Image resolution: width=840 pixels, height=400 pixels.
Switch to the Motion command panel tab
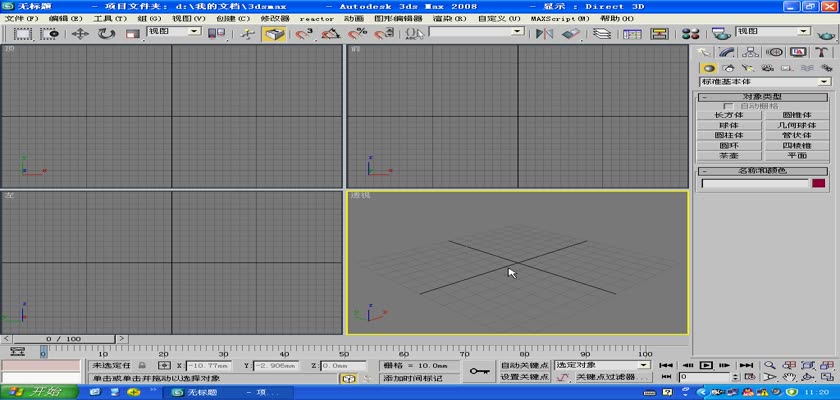(774, 52)
